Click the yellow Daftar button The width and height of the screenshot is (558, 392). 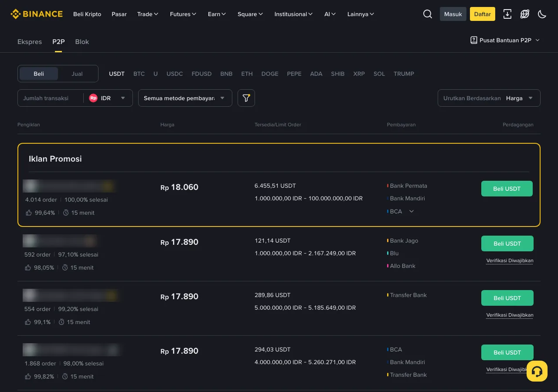tap(483, 14)
